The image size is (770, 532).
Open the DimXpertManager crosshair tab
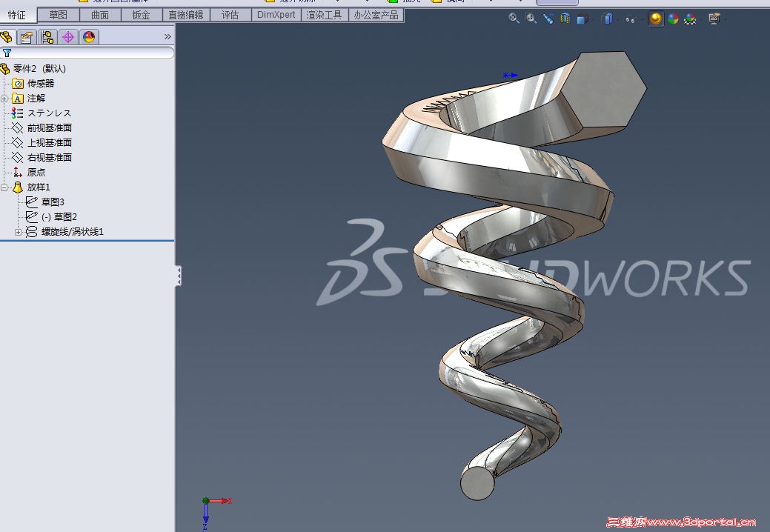(x=68, y=37)
